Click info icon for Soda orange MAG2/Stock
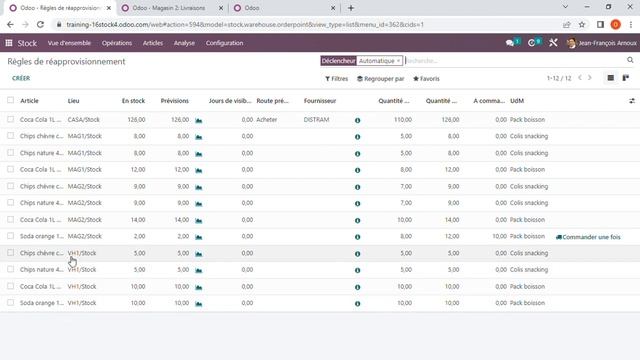This screenshot has height=360, width=640. click(358, 237)
